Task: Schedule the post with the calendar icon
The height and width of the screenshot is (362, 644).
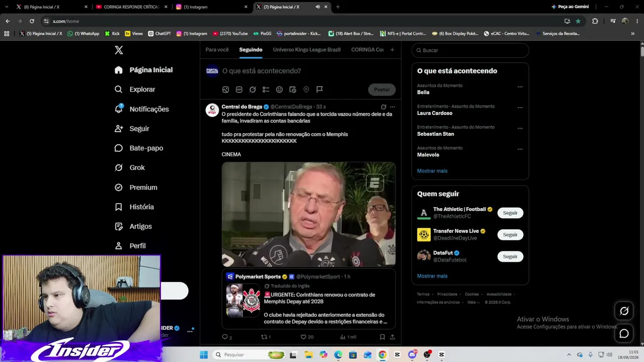Action: point(293,89)
